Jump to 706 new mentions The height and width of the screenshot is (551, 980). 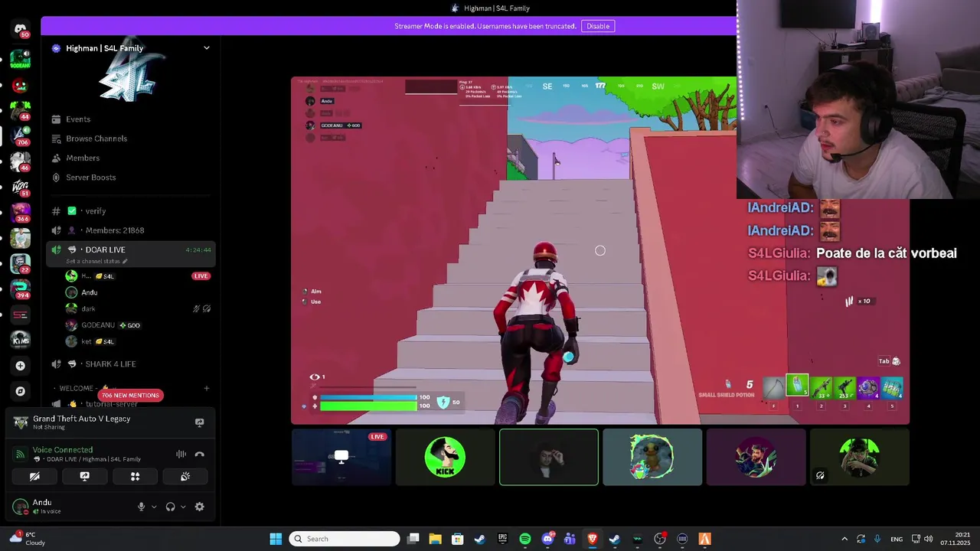click(131, 396)
